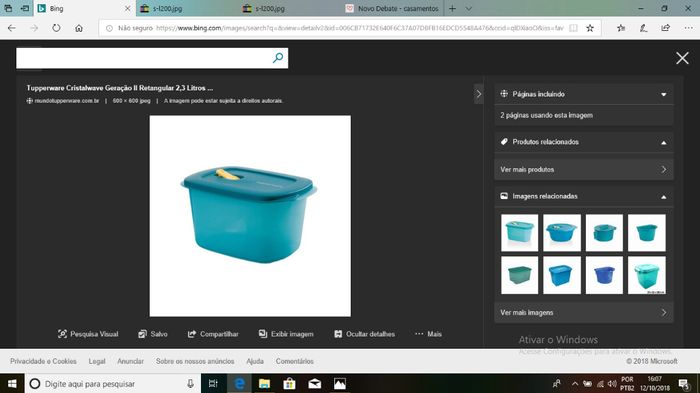
Task: Go to browser Home icon
Action: click(x=79, y=28)
